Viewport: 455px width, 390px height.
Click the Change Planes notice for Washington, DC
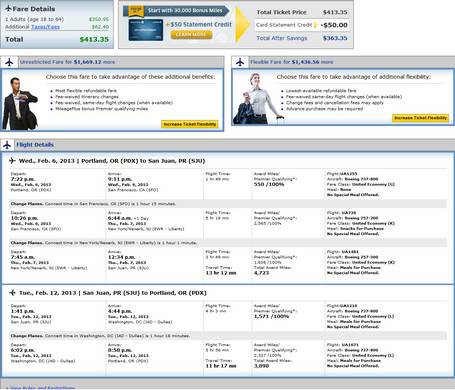228,336
